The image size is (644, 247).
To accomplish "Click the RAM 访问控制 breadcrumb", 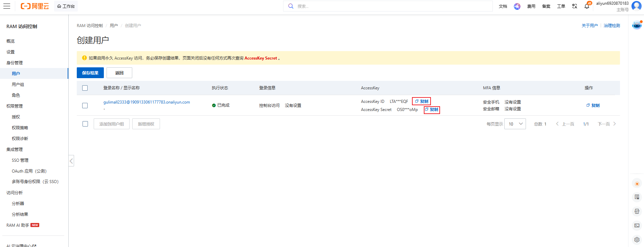I will pos(90,25).
